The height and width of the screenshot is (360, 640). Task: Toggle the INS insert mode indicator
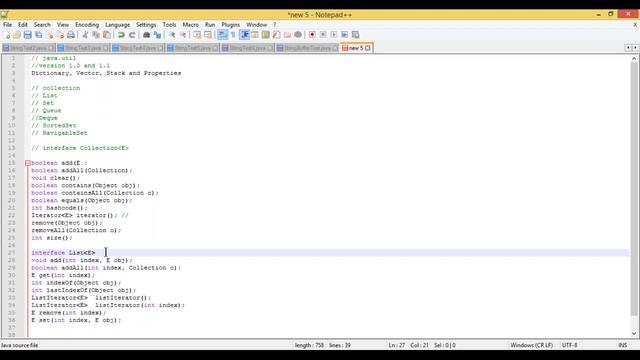pyautogui.click(x=622, y=345)
